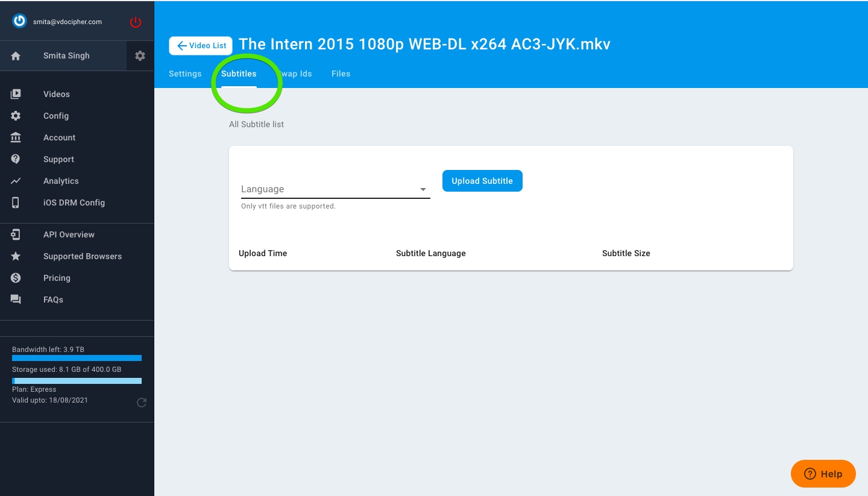Click the Config gear icon
This screenshot has width=868, height=496.
point(16,116)
